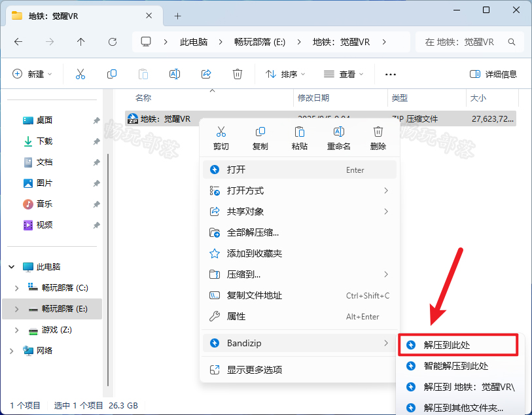The image size is (532, 415).
Task: Click the Copy icon in toolbar
Action: coord(112,74)
